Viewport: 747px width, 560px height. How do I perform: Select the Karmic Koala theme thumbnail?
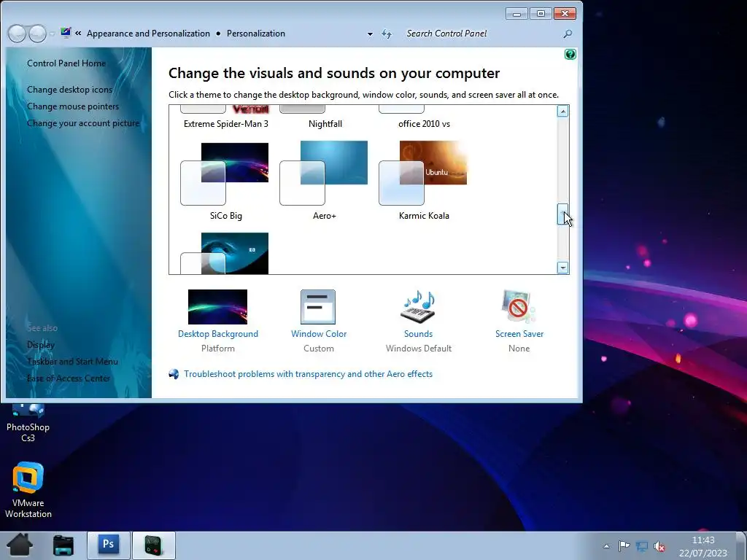[423, 173]
